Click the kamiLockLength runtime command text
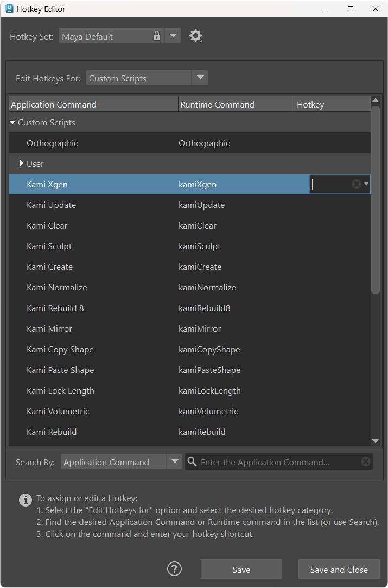Image resolution: width=388 pixels, height=588 pixels. click(x=209, y=391)
